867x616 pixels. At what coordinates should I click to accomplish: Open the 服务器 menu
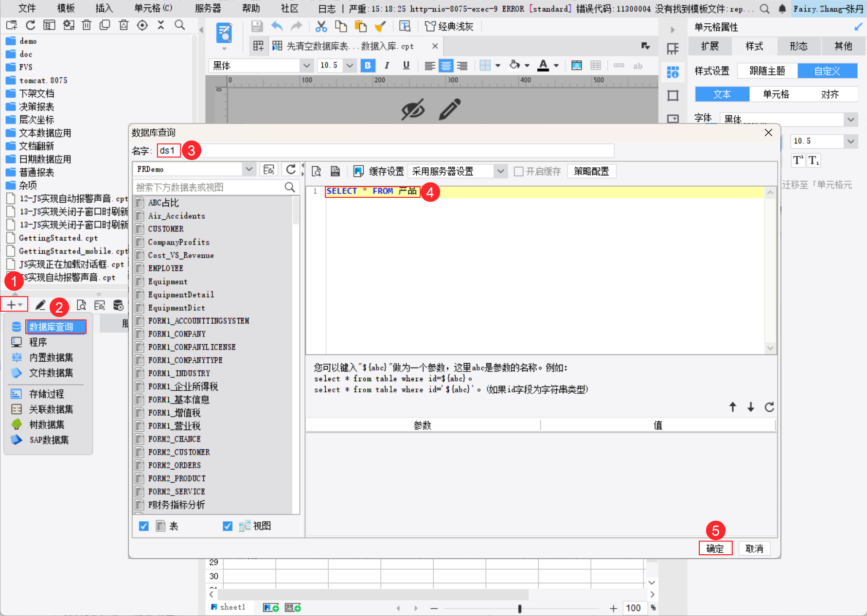(x=208, y=8)
